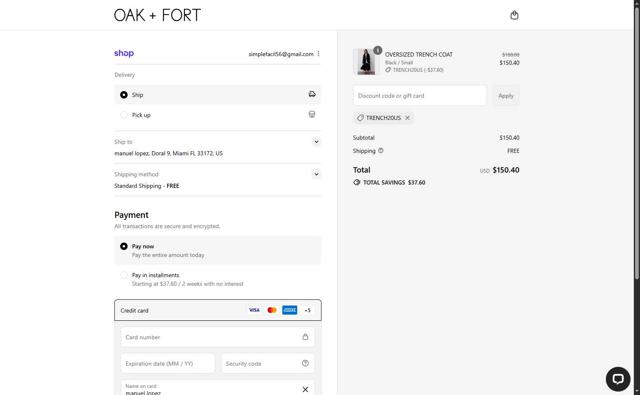640x395 pixels.
Task: Click the Total amount $150.40
Action: point(506,170)
